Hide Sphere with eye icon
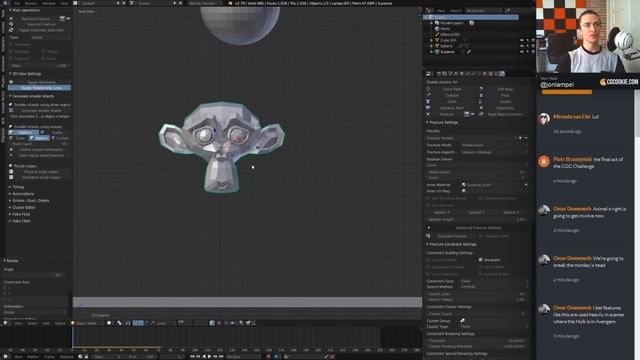640x360 pixels. coord(522,46)
